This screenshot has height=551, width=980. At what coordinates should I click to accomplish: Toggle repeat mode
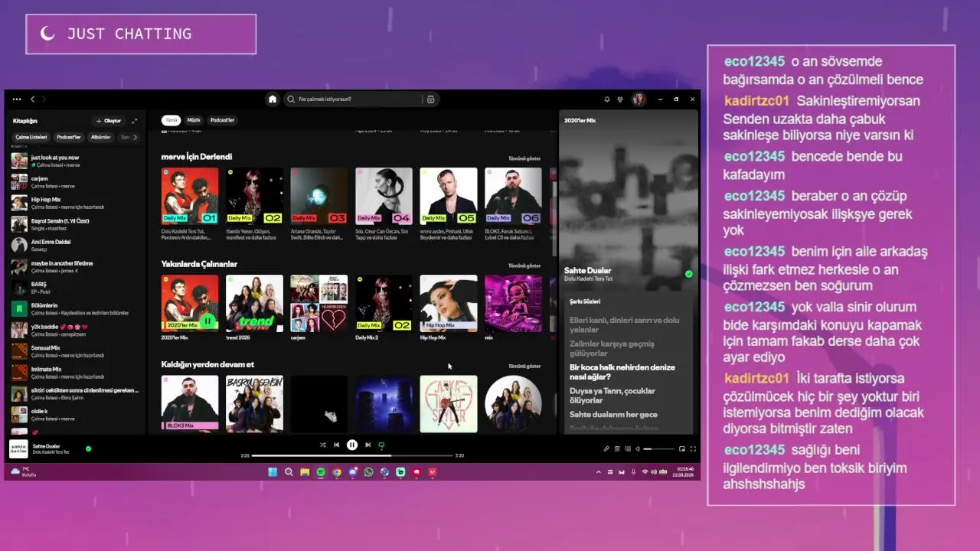tap(381, 445)
